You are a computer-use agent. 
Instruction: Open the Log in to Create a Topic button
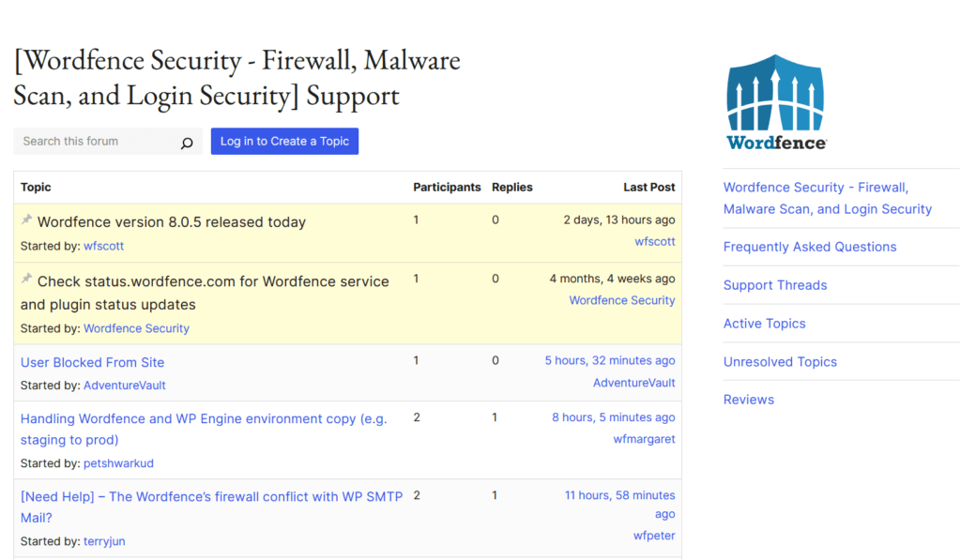(x=284, y=141)
